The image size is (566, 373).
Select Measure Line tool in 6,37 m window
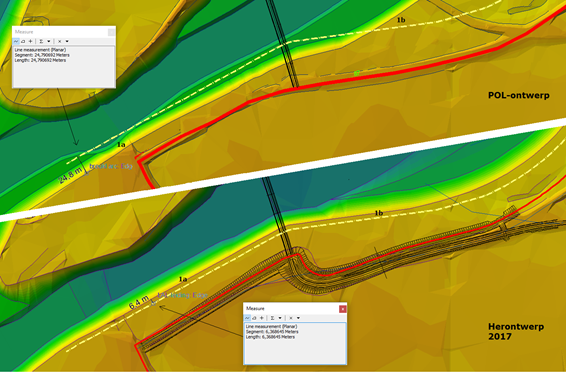coord(247,318)
